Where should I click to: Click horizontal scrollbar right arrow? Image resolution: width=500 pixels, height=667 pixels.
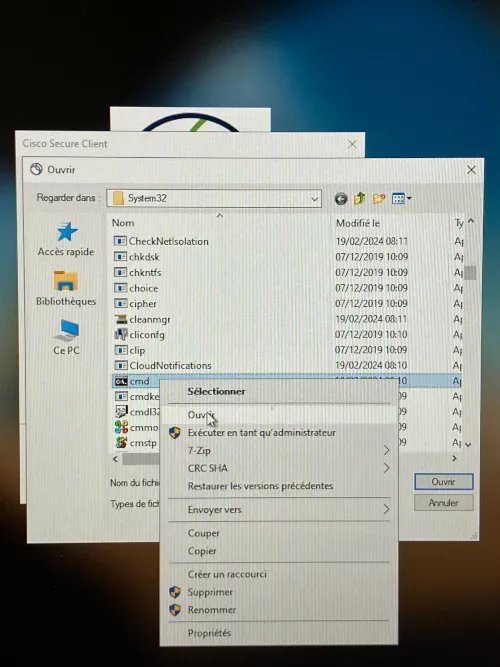tap(454, 458)
